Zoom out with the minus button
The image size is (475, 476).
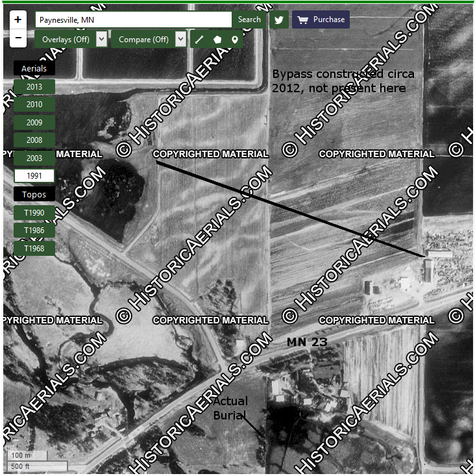18,38
